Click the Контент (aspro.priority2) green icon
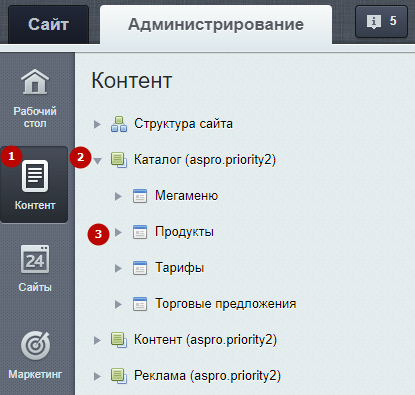The image size is (415, 395). point(119,340)
